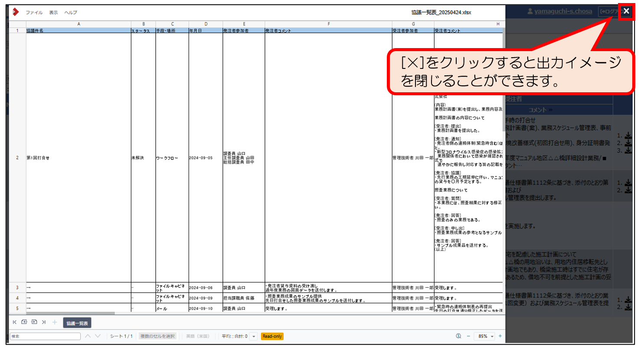Screen dimensions: 644x353
Task: Click the zoom reset icon
Action: [458, 336]
